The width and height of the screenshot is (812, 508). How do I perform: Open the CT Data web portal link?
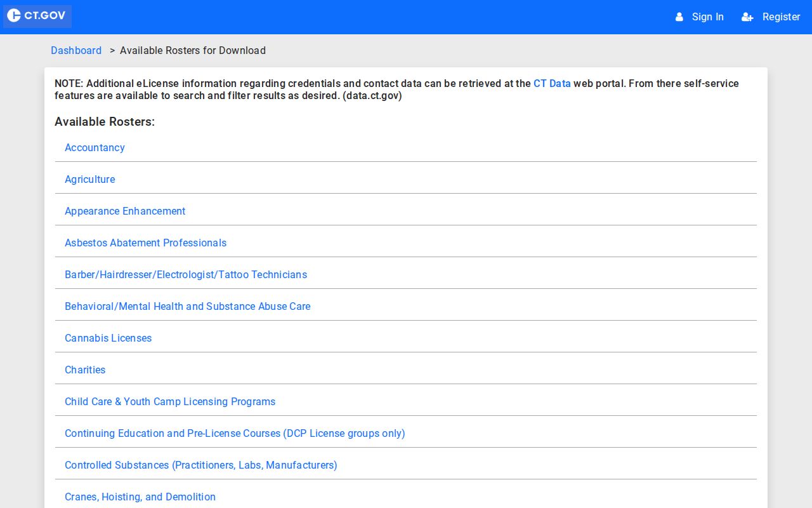[552, 84]
